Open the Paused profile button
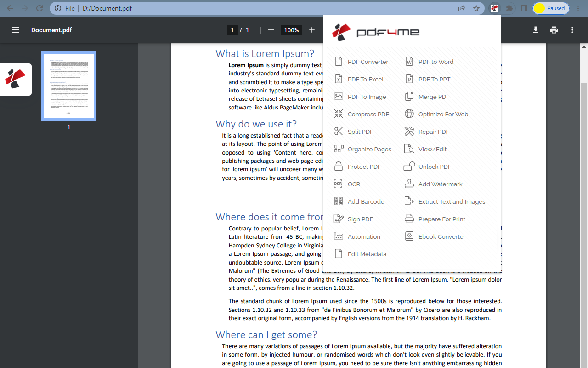Image resolution: width=588 pixels, height=368 pixels. pos(551,8)
